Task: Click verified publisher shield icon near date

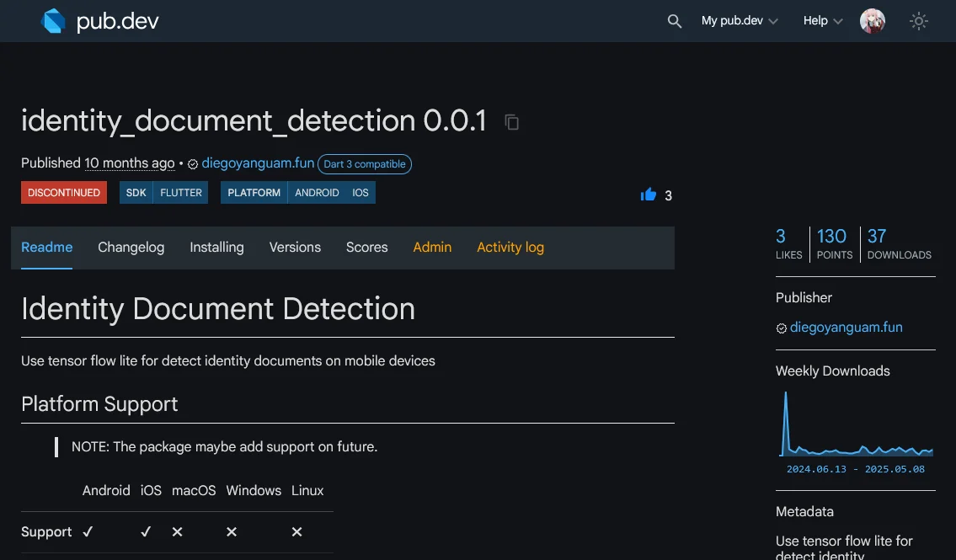Action: click(193, 164)
